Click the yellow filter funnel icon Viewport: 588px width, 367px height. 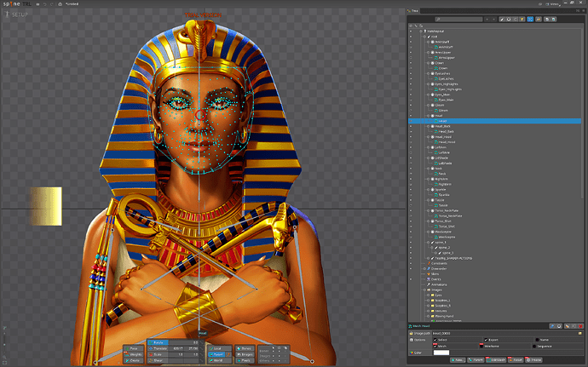tap(522, 19)
